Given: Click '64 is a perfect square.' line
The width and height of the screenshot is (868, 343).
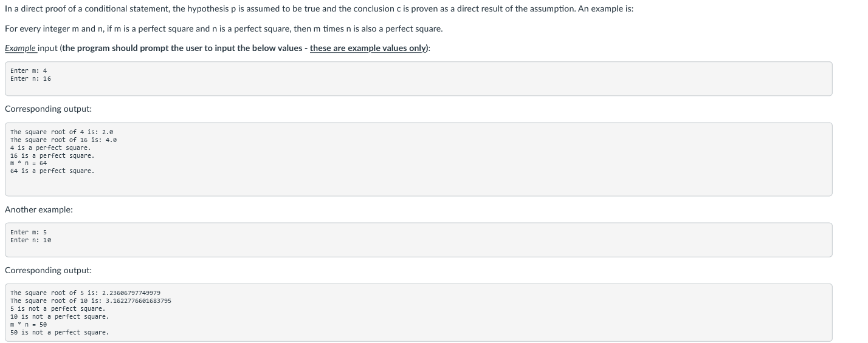Looking at the screenshot, I should pos(52,171).
